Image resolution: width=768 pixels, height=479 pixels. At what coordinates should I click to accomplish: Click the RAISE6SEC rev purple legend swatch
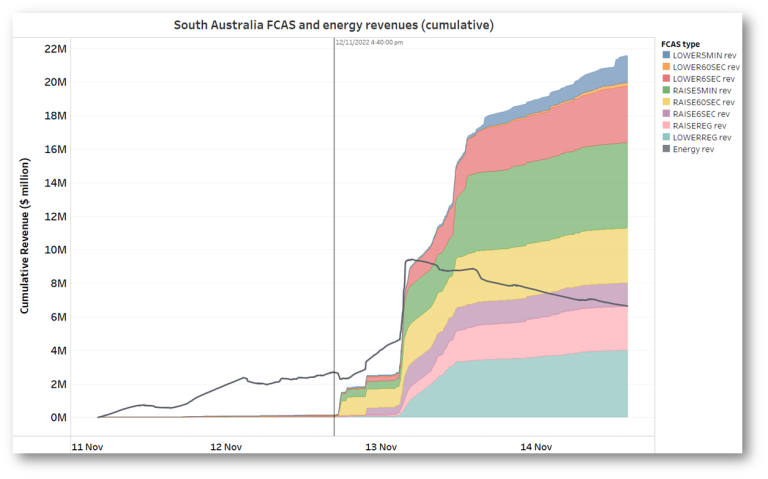667,113
